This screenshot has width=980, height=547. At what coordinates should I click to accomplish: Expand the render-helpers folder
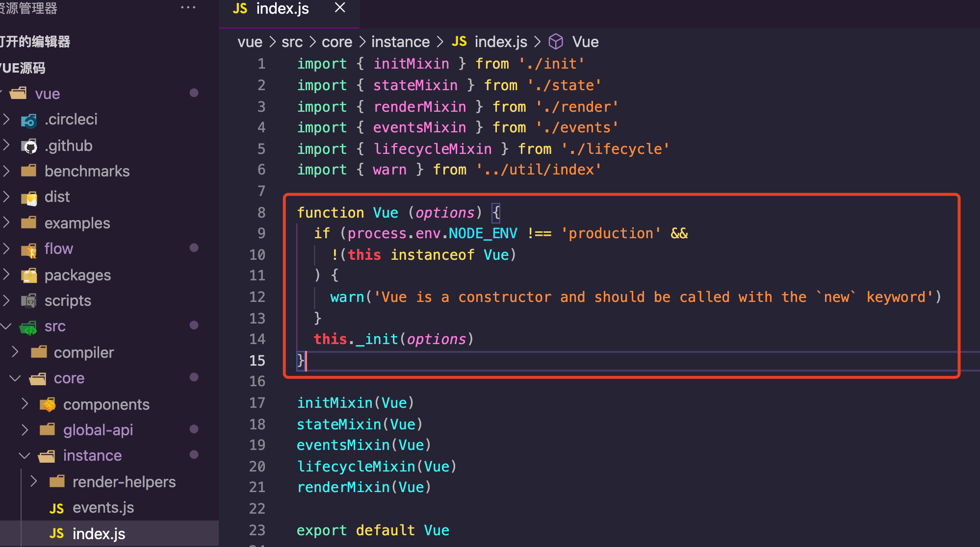tap(34, 482)
